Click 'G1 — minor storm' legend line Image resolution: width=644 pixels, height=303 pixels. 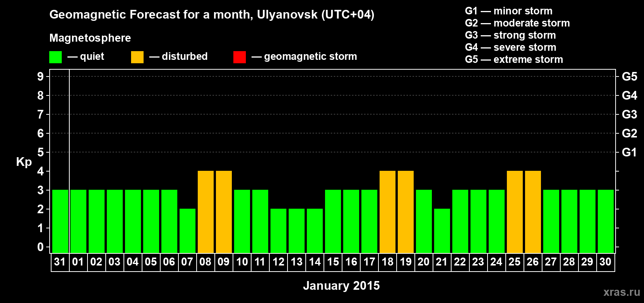(508, 11)
